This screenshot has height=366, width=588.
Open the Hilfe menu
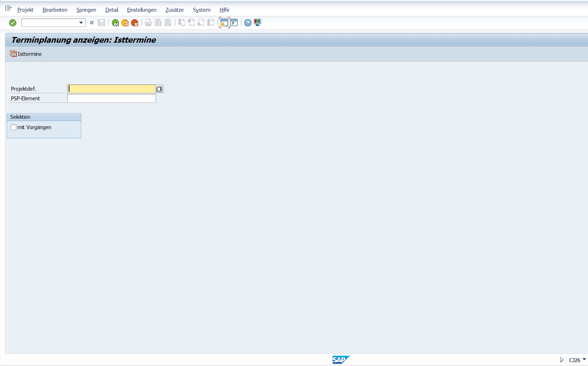pos(224,10)
